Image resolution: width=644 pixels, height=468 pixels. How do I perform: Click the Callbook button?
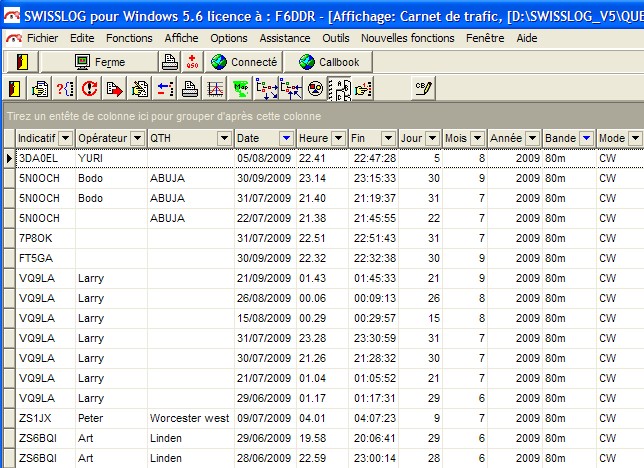[x=329, y=62]
